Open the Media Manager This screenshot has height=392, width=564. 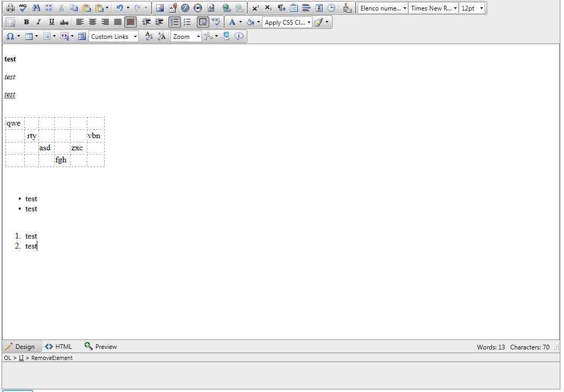[x=198, y=7]
